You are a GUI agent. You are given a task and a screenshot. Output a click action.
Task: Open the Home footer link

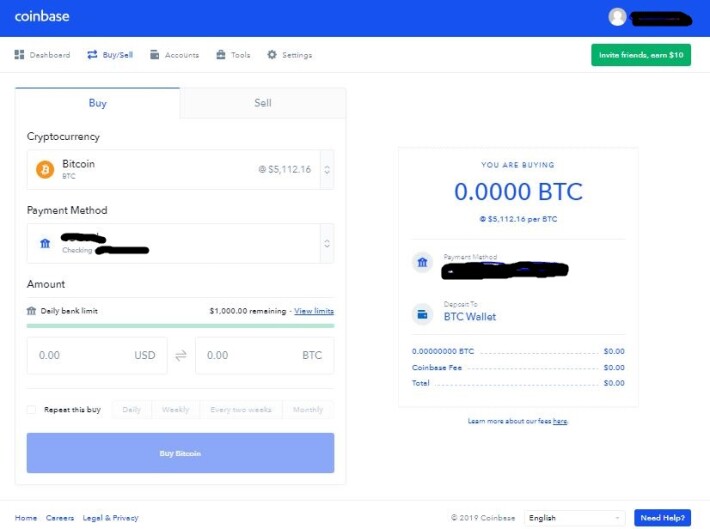26,518
